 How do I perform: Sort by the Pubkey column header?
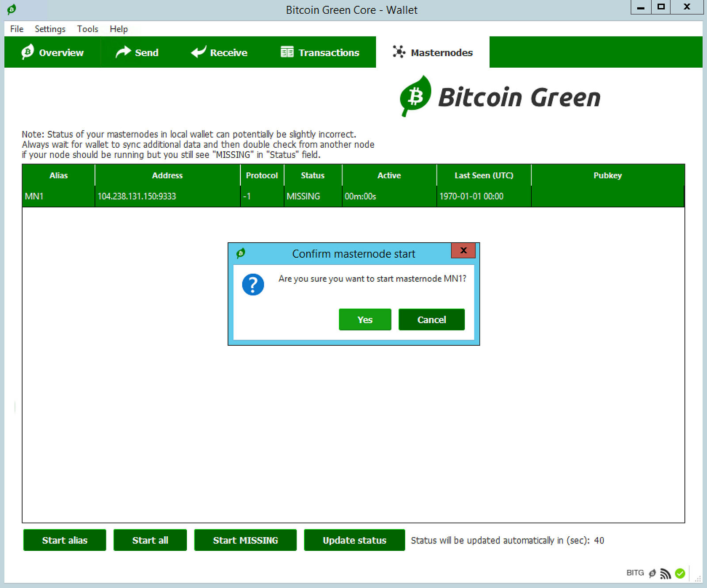pyautogui.click(x=608, y=176)
